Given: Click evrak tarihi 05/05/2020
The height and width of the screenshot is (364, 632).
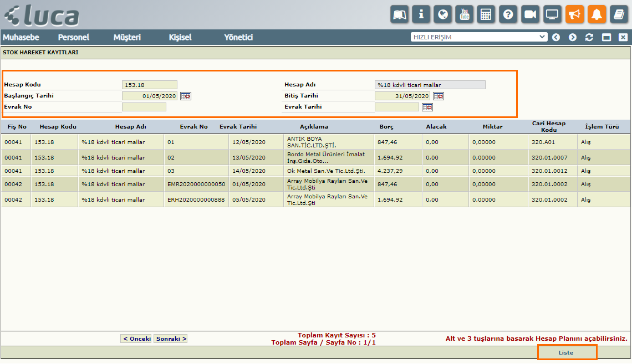Looking at the screenshot, I should 249,199.
